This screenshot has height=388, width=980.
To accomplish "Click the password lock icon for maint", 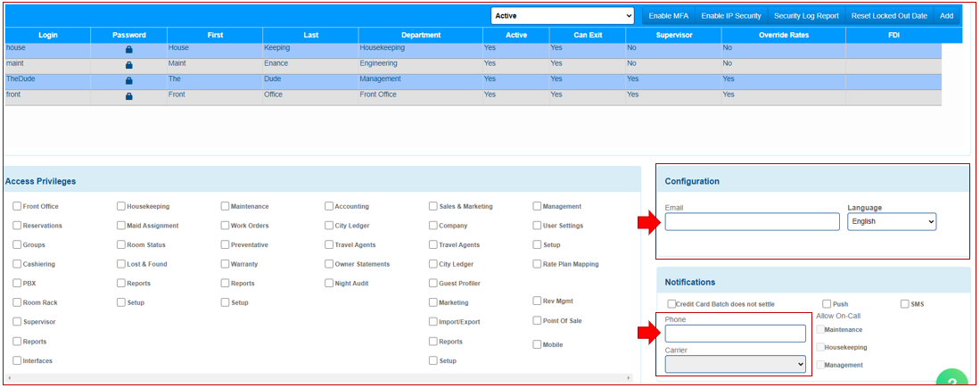I will coord(128,65).
